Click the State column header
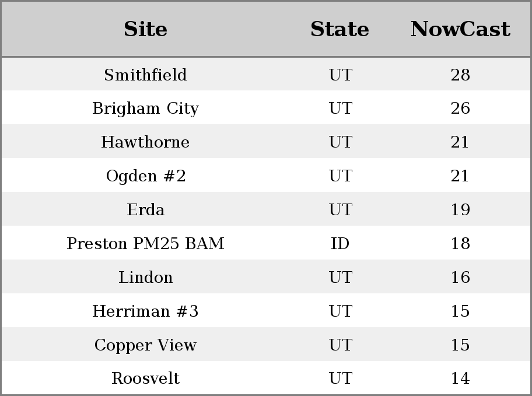The height and width of the screenshot is (396, 532). click(339, 29)
